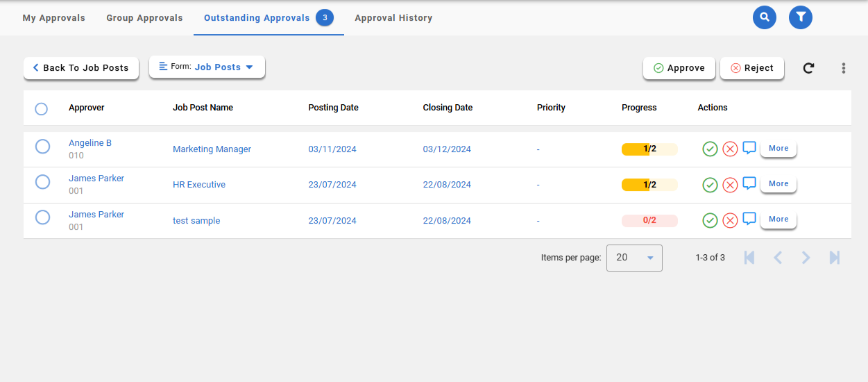The width and height of the screenshot is (868, 382).
Task: Open More options for test sample row
Action: [x=778, y=219]
